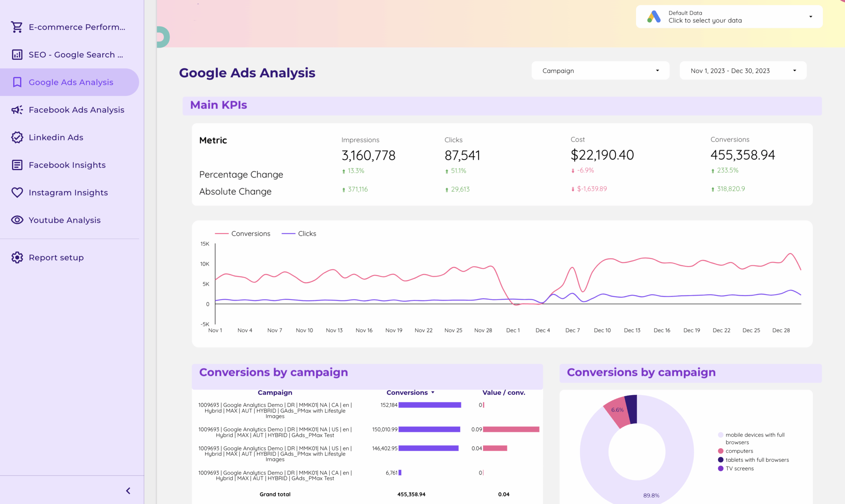Click the Conversions value 455,358.94
845x504 pixels.
coord(743,155)
